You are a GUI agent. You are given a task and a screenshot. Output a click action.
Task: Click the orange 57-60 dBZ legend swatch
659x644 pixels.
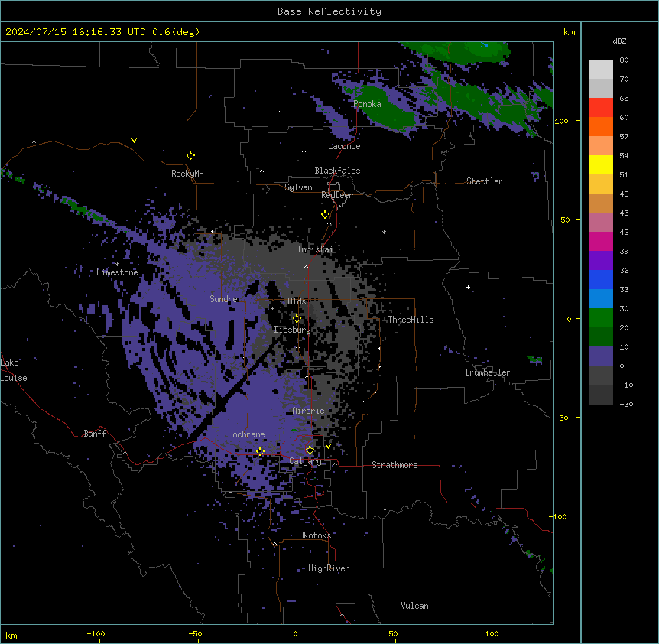(601, 126)
